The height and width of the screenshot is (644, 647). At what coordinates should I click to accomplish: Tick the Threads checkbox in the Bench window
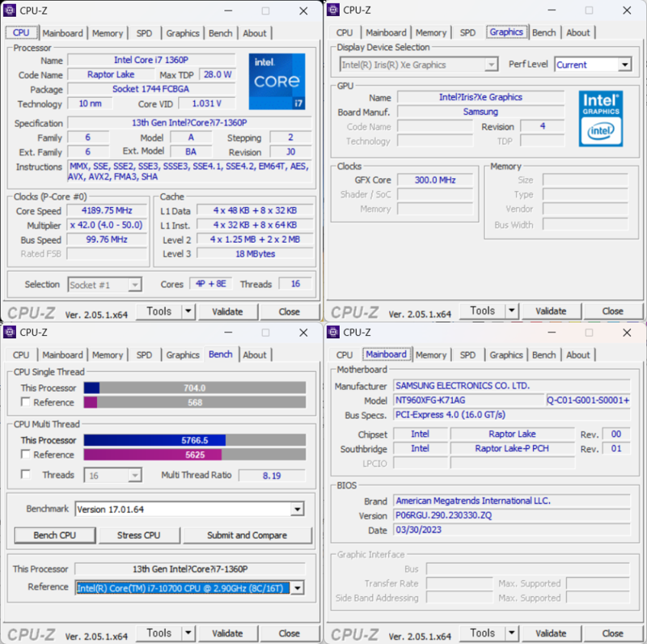click(26, 474)
